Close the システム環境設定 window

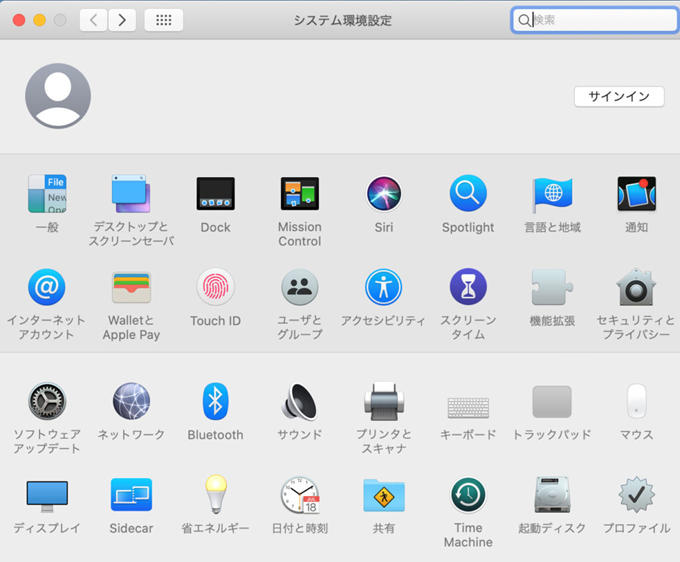tap(19, 20)
